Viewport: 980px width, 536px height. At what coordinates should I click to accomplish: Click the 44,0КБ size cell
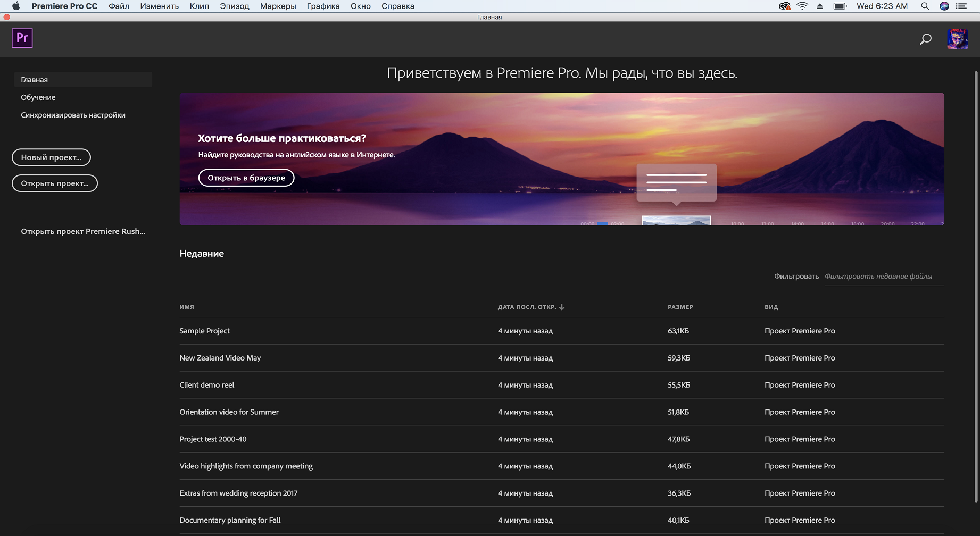679,466
